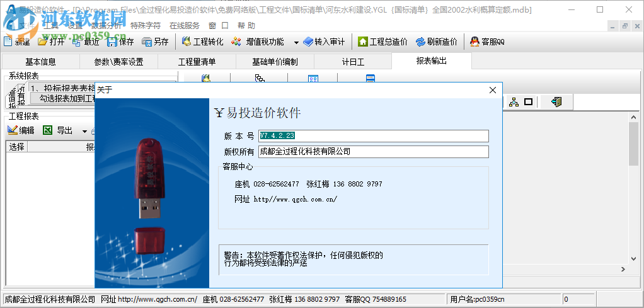The width and height of the screenshot is (644, 308).
Task: Click the black rectangle frame icon
Action: coord(528,102)
